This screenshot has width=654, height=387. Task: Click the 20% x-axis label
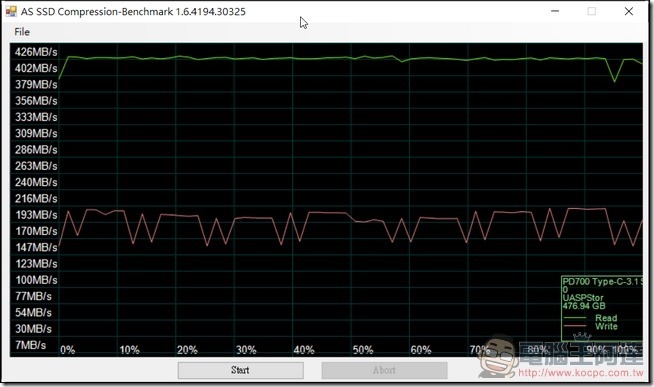tap(187, 350)
